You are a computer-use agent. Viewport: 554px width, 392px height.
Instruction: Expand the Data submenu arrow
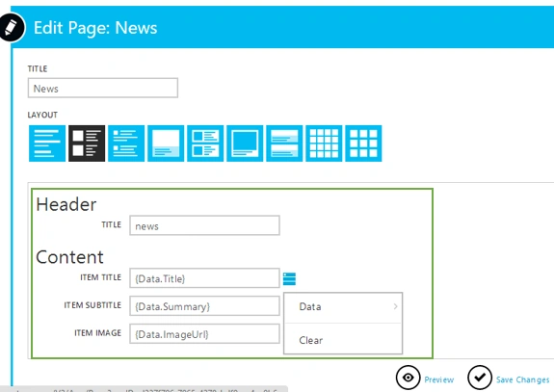point(395,306)
